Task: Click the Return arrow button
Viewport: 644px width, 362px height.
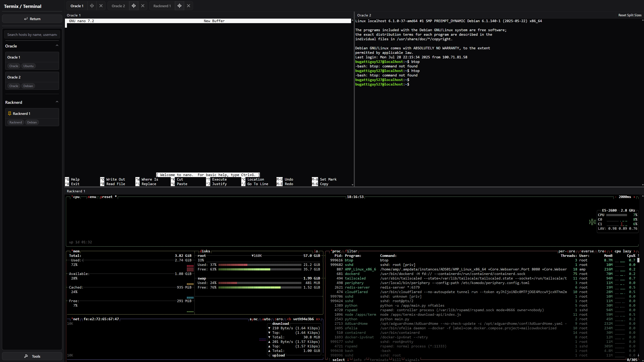Action: pyautogui.click(x=32, y=19)
